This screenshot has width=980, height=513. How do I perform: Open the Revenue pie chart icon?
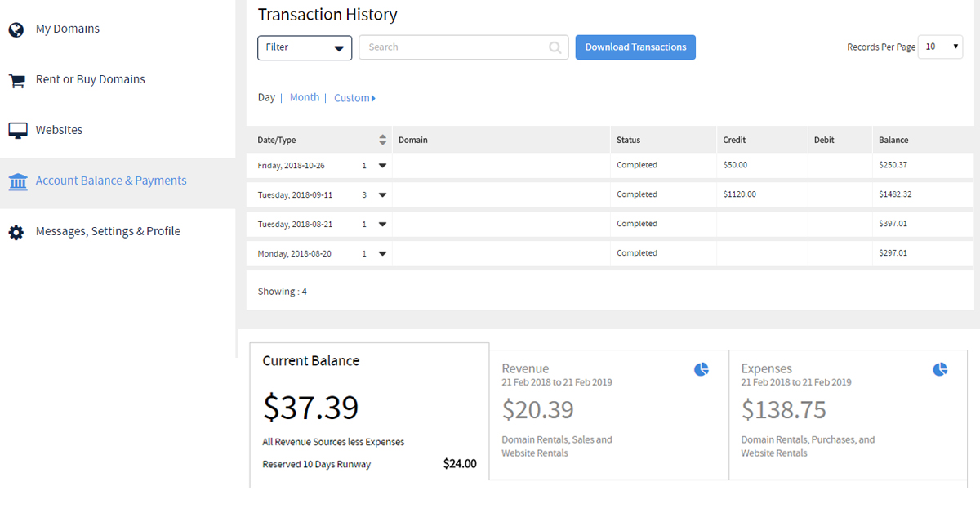pos(702,370)
